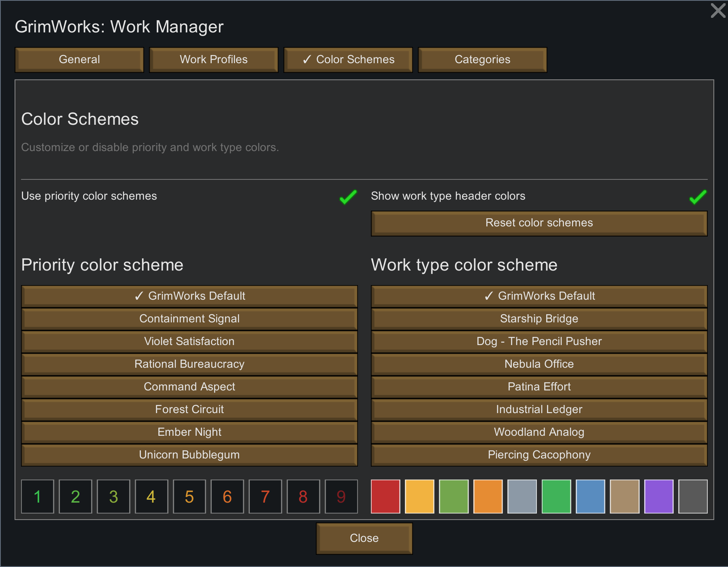Select the Color Schemes tab

(348, 60)
